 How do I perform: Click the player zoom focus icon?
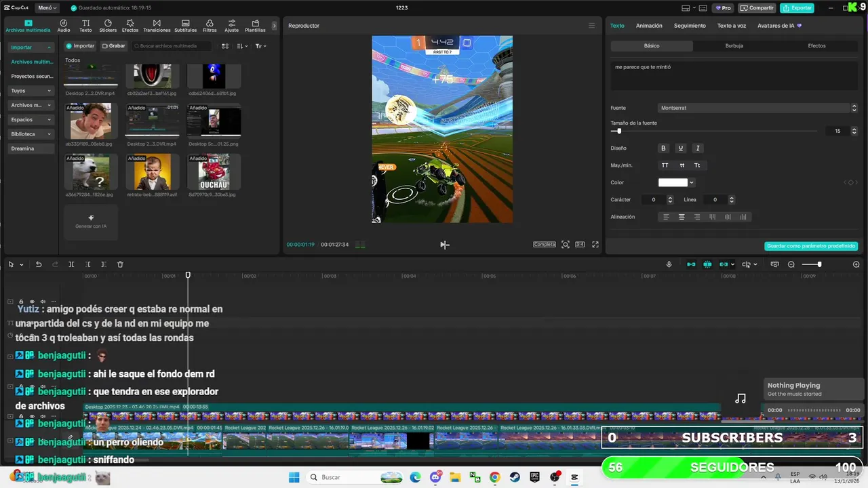coord(566,245)
